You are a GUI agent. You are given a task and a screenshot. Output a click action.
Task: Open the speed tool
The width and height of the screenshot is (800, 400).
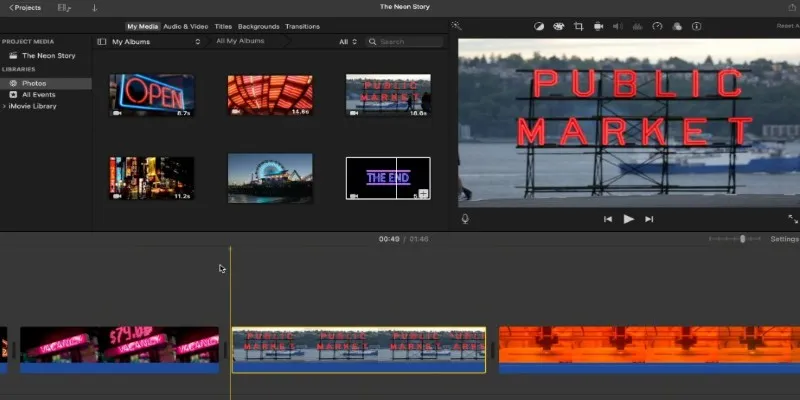coord(657,27)
